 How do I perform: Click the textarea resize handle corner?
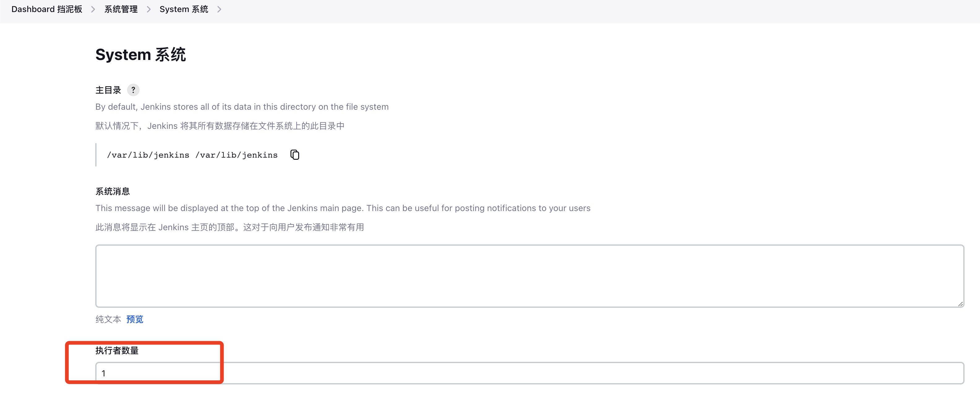click(960, 303)
